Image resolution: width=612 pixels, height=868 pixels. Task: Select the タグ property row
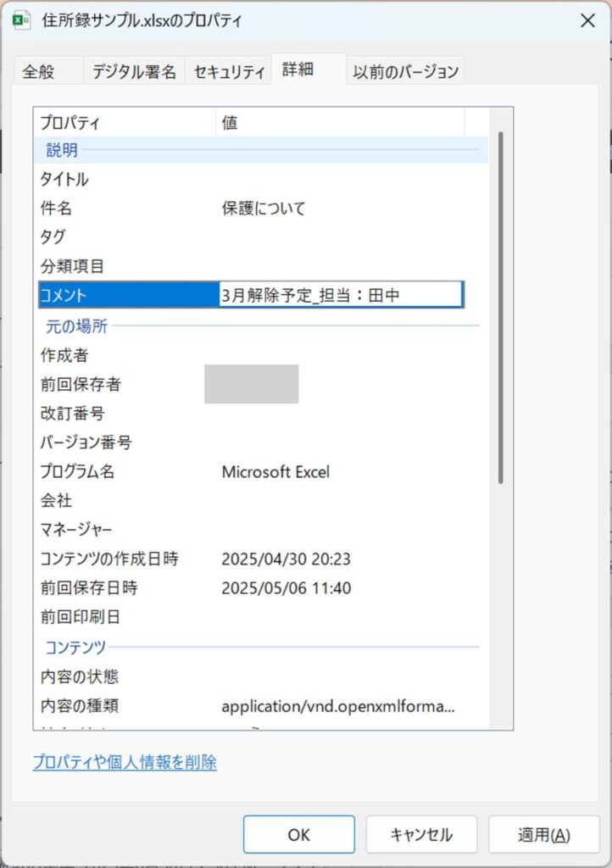[260, 237]
